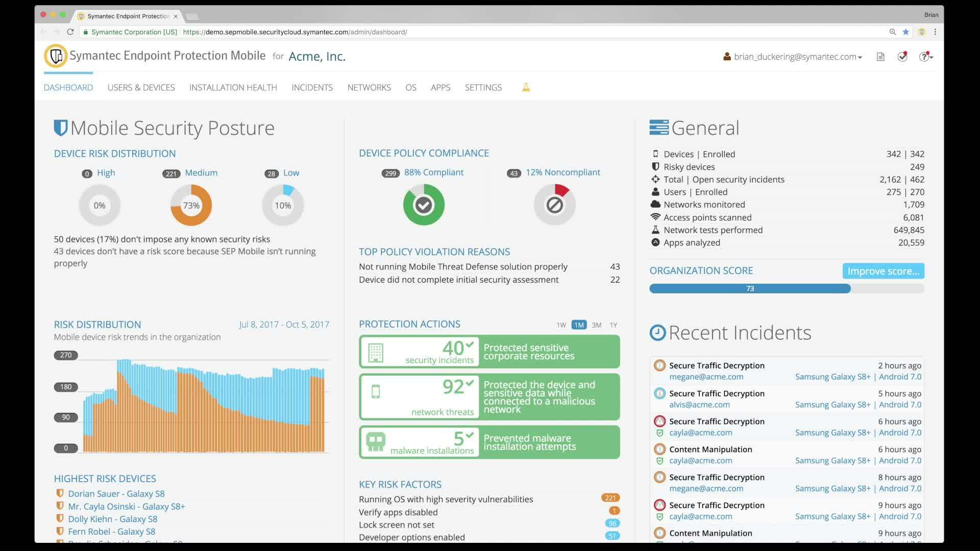This screenshot has height=551, width=980.
Task: Click the Wi-Fi icon next to Access points scanned
Action: click(655, 217)
